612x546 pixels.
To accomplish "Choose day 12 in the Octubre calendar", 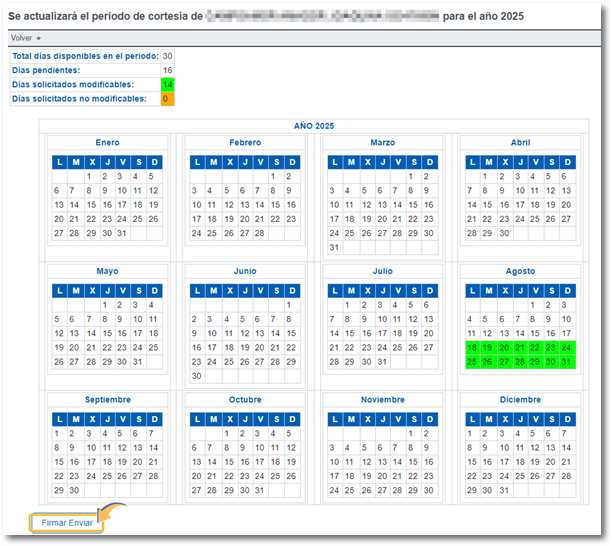I will [291, 448].
